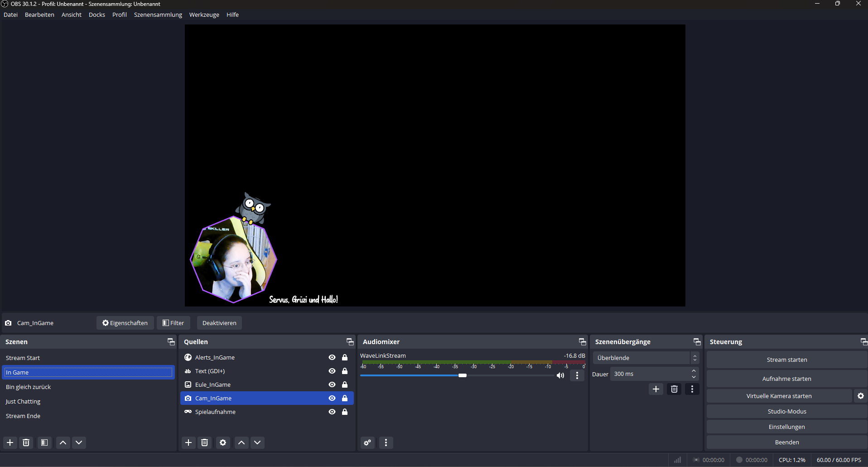Mute WaveLinkStream speaker icon
This screenshot has height=467, width=868.
pyautogui.click(x=560, y=375)
